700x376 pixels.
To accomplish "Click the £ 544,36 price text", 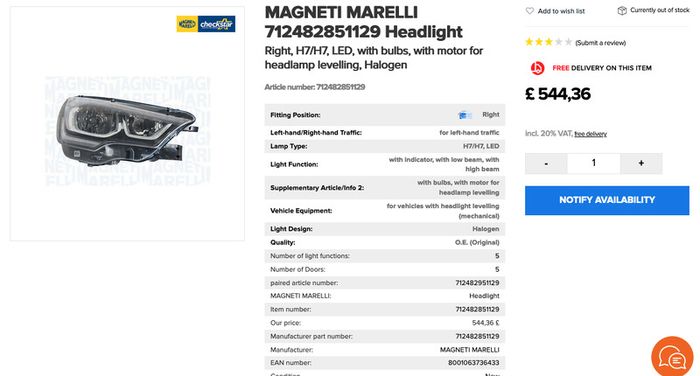I will click(x=558, y=94).
